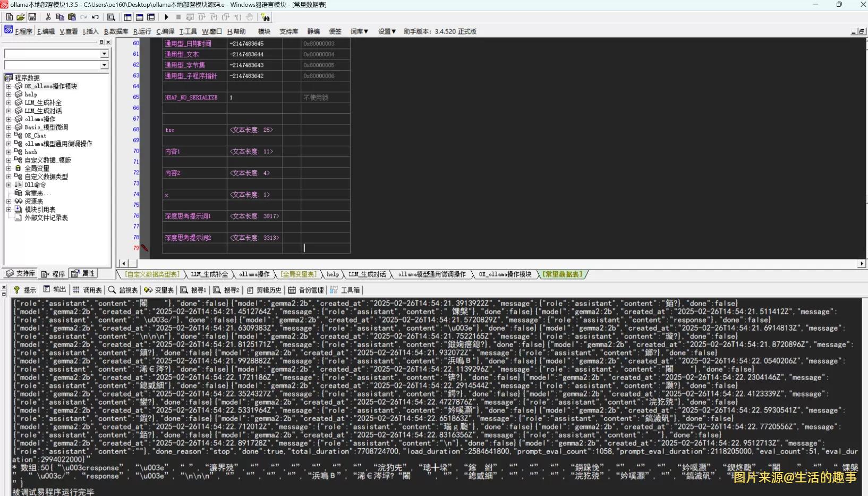Cut the selection with the scissors icon
Screen dimensions: 868x496
48,17
